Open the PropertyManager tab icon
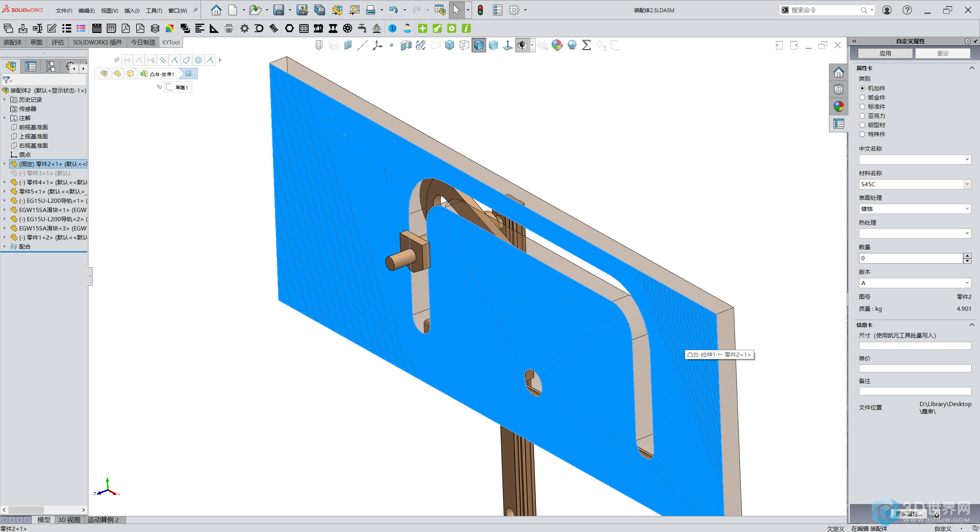Screen dimensions: 980x532 (31, 67)
